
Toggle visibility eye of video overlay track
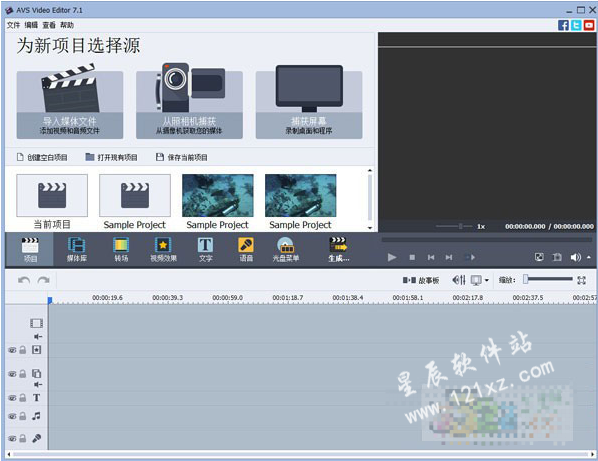click(x=12, y=374)
